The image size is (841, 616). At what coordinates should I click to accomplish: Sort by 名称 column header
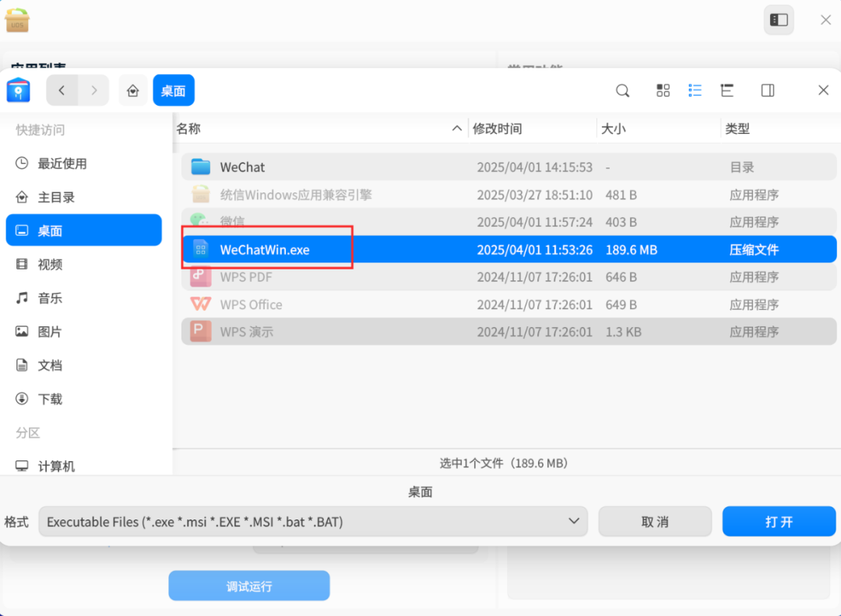[x=320, y=128]
